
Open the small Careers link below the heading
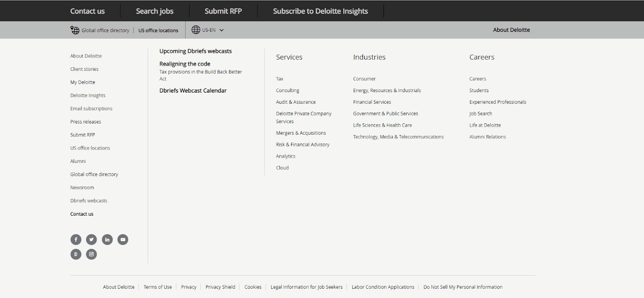[478, 79]
